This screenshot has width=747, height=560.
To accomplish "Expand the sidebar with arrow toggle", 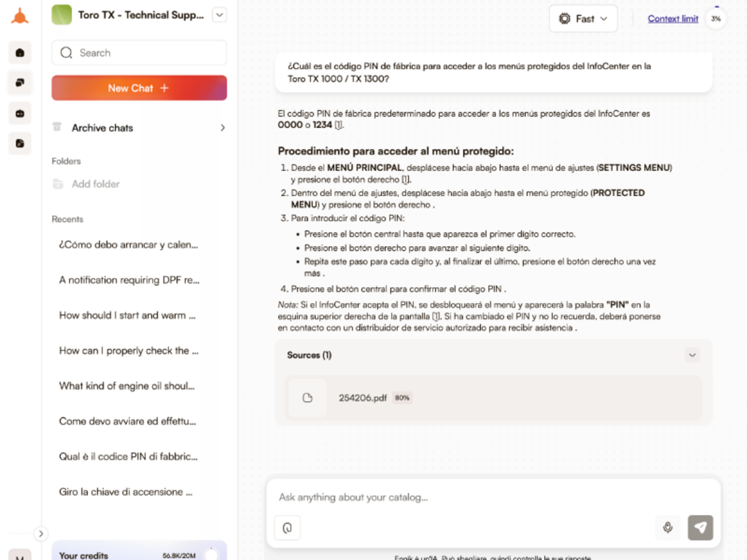I will coord(41,534).
